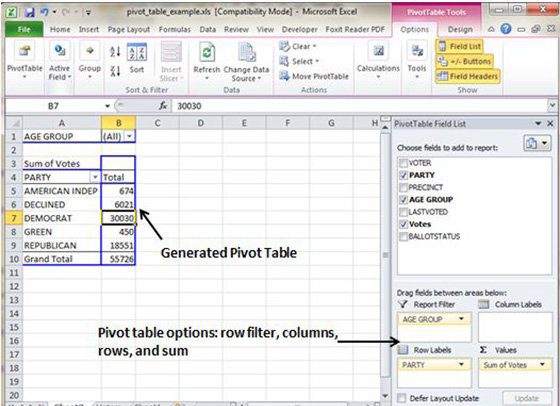Screen dimensions: 560x406
Task: Click the Active Field icon
Action: point(59,51)
